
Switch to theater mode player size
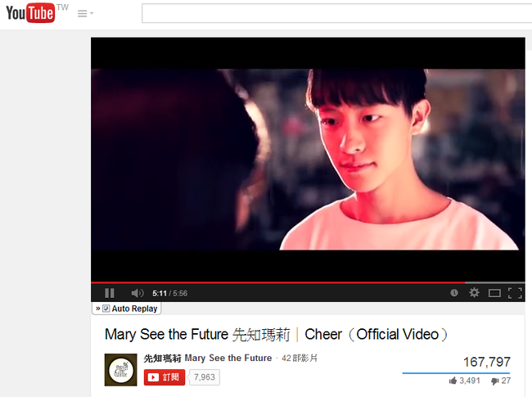(494, 293)
